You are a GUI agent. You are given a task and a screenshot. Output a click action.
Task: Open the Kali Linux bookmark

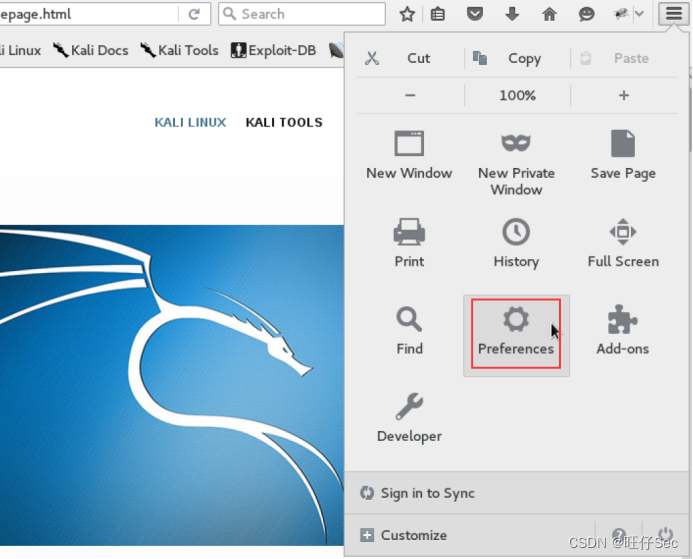coord(20,50)
